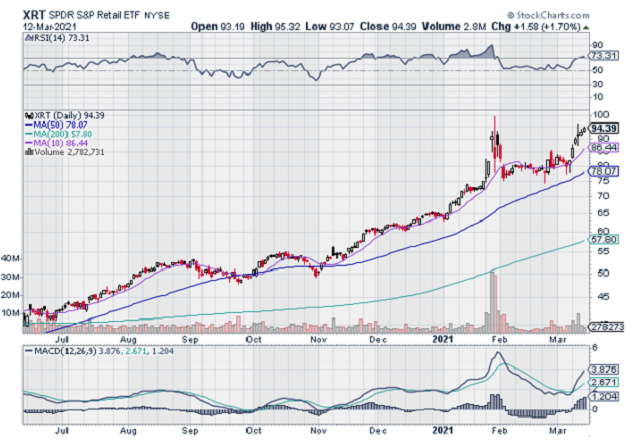
Task: Click the NYSE exchange label
Action: (x=157, y=16)
